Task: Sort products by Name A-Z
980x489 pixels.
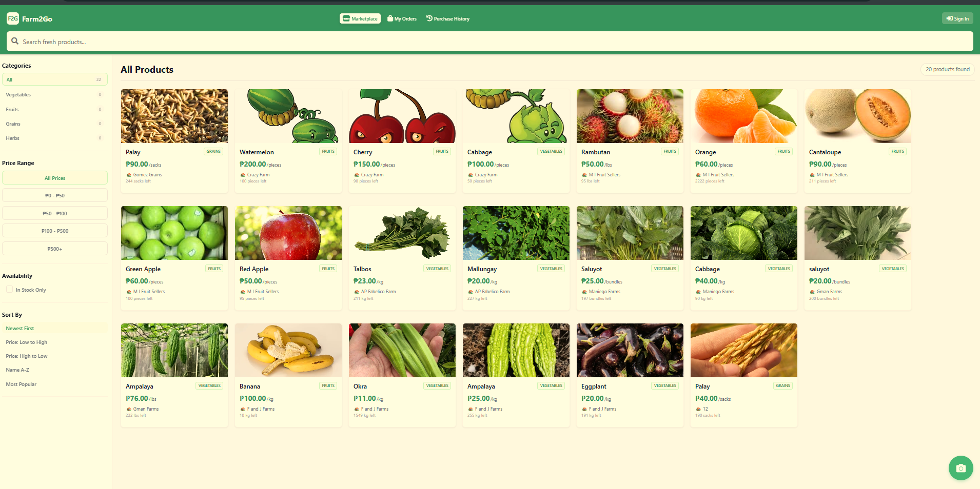Action: pos(55,370)
